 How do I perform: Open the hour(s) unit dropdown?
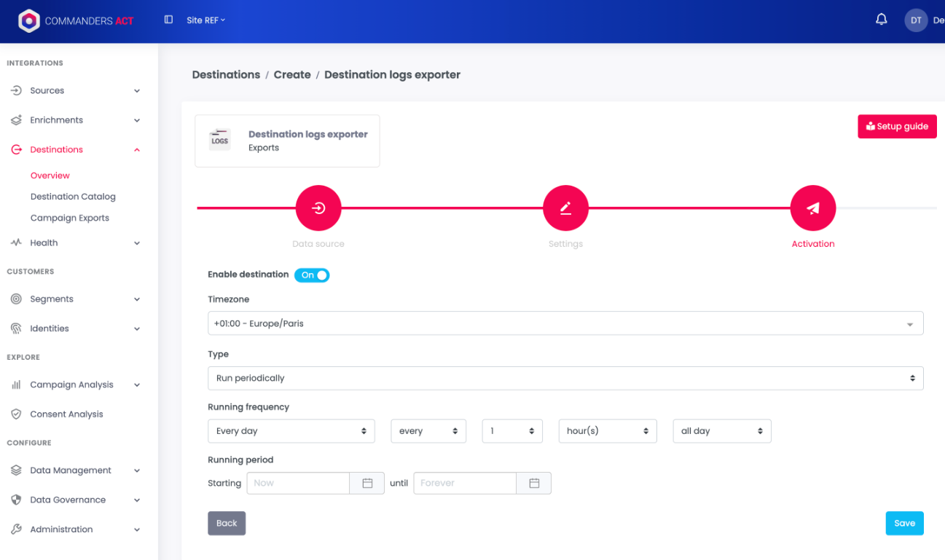click(x=608, y=431)
